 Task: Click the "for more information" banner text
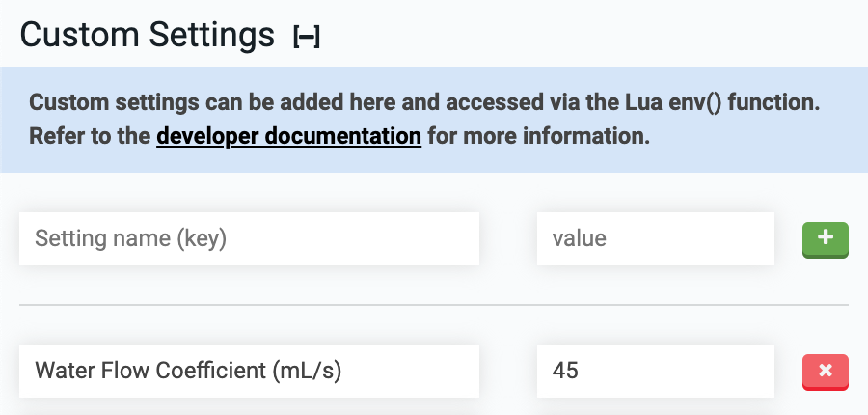tap(538, 136)
